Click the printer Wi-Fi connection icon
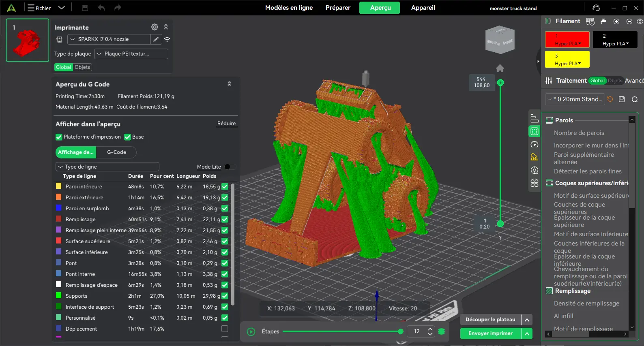The width and height of the screenshot is (644, 346). pyautogui.click(x=167, y=39)
